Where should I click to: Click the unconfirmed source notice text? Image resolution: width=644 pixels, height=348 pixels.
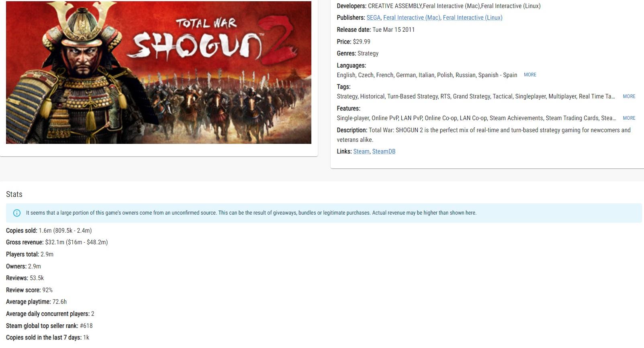point(251,213)
